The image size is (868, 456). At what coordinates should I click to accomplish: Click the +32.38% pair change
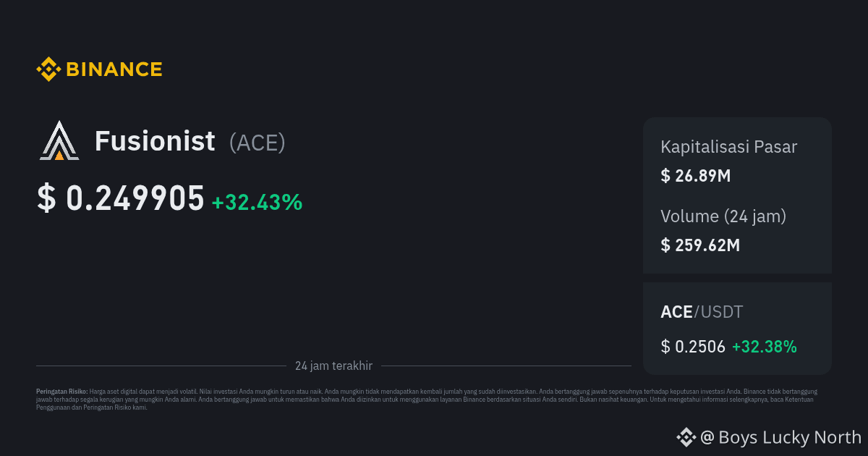coord(765,347)
